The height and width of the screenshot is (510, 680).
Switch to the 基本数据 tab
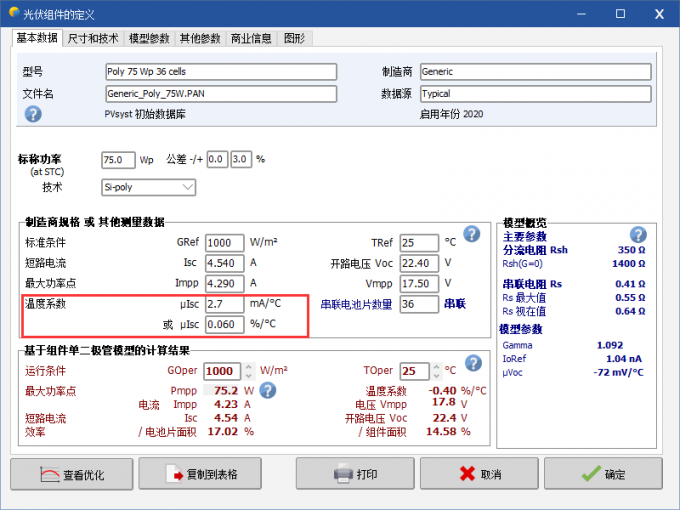pyautogui.click(x=37, y=38)
